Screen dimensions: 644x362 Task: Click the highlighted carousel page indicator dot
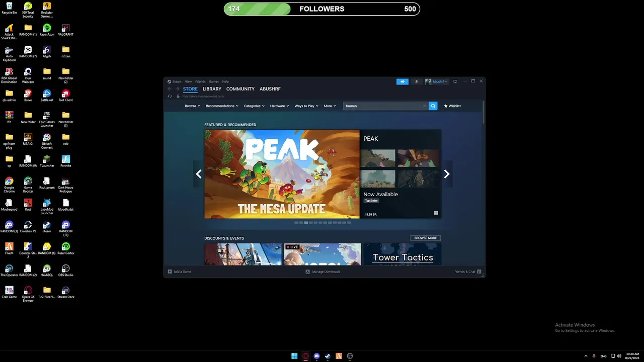click(x=306, y=222)
